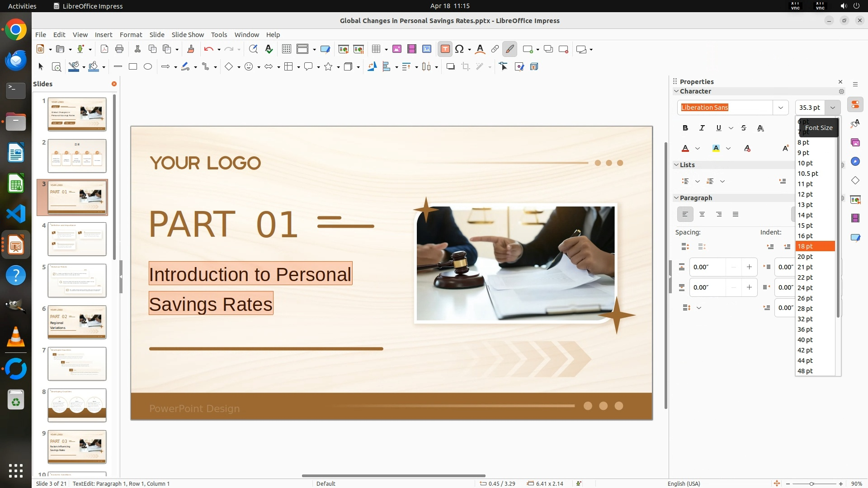
Task: Click the Print toolbar icon
Action: click(x=119, y=49)
